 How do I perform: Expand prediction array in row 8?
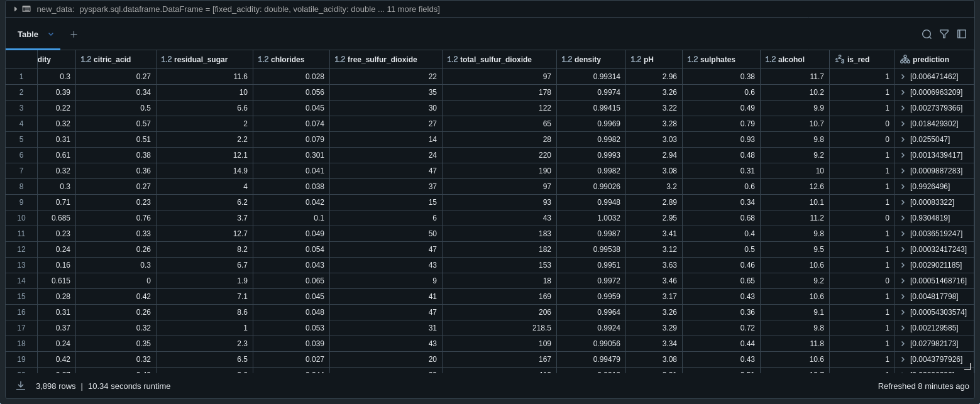tap(903, 187)
